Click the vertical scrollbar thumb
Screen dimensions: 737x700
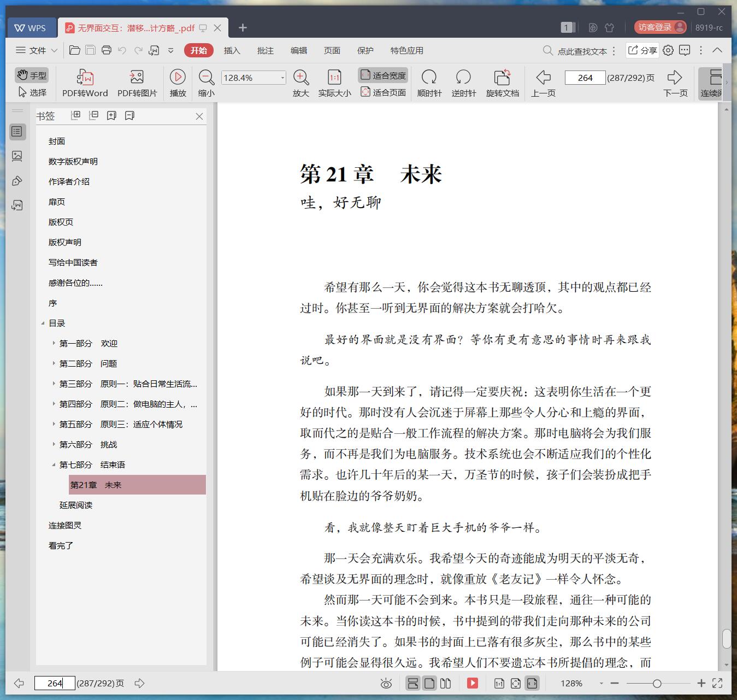(727, 639)
